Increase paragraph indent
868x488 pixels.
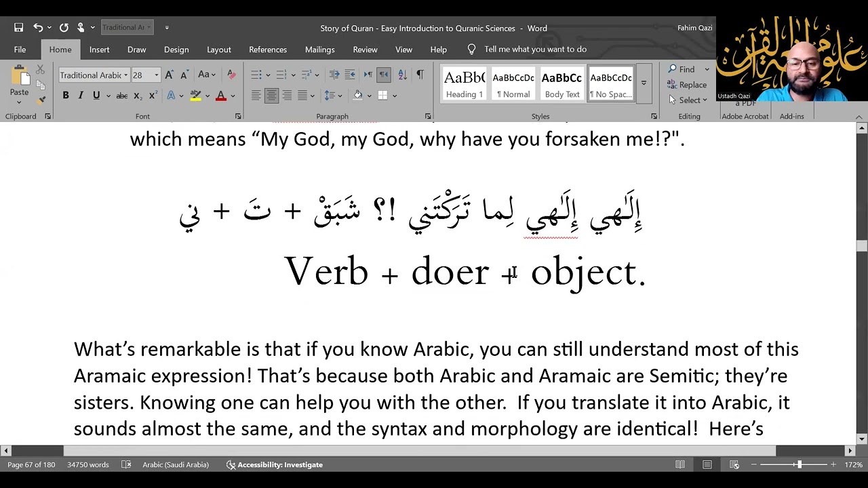coord(350,75)
